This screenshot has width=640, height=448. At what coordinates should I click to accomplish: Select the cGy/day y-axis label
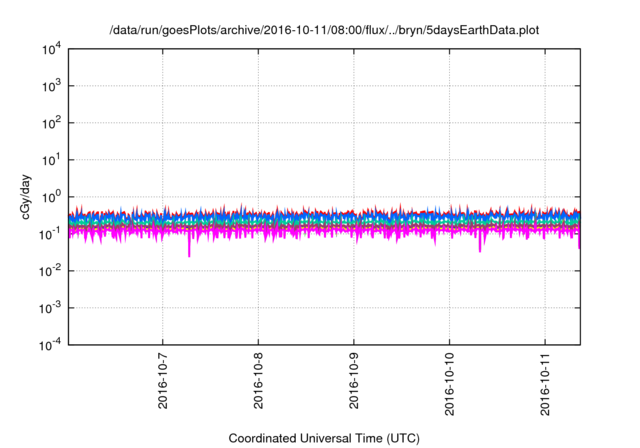point(26,197)
